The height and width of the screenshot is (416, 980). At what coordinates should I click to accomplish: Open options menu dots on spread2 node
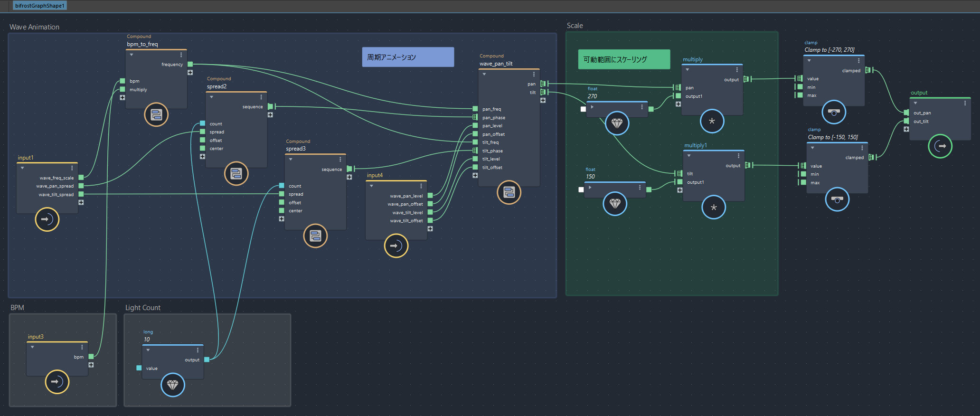click(261, 97)
